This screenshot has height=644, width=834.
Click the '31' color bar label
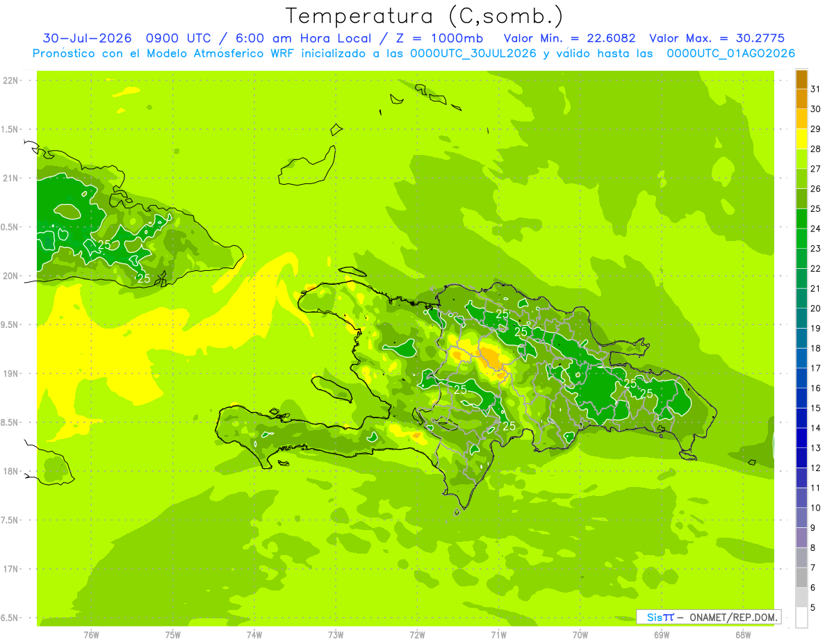click(x=815, y=89)
